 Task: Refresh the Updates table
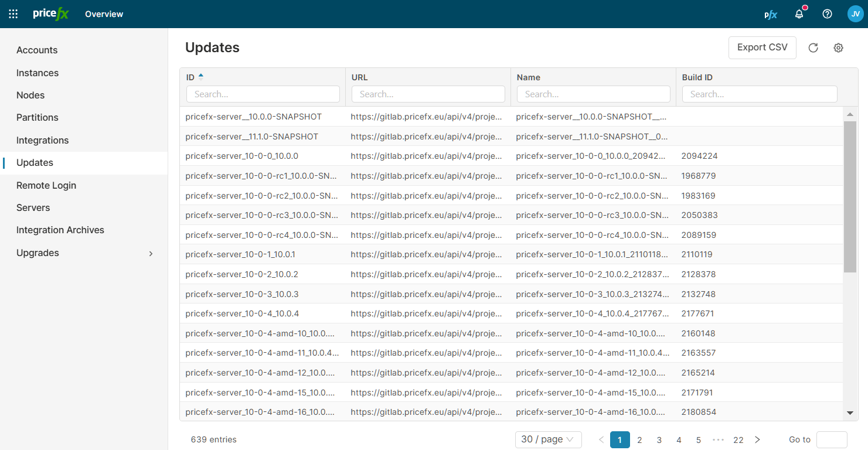(813, 48)
